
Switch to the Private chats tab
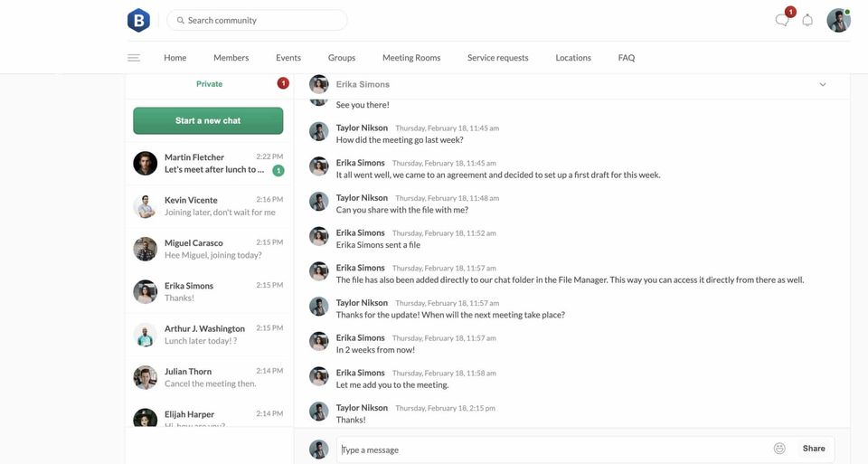coord(209,84)
